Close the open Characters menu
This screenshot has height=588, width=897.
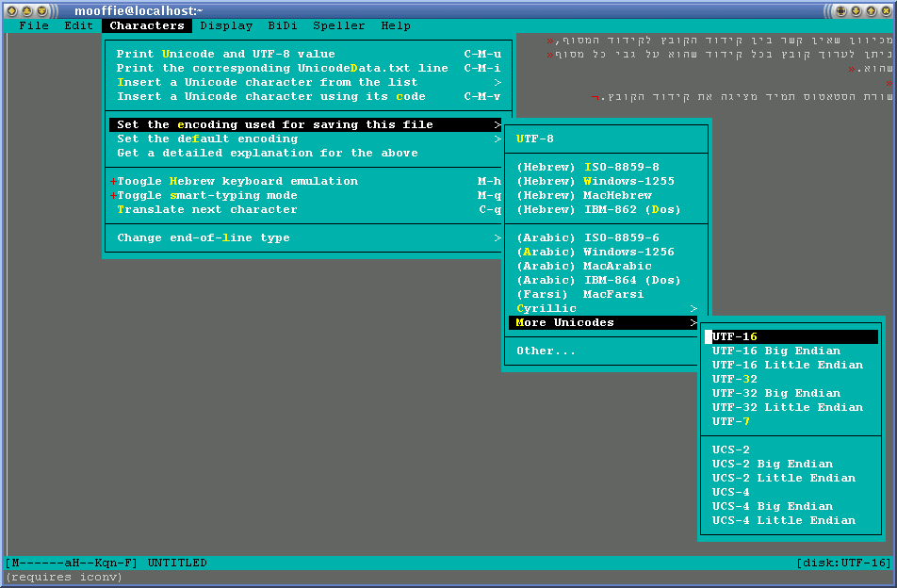tap(147, 25)
